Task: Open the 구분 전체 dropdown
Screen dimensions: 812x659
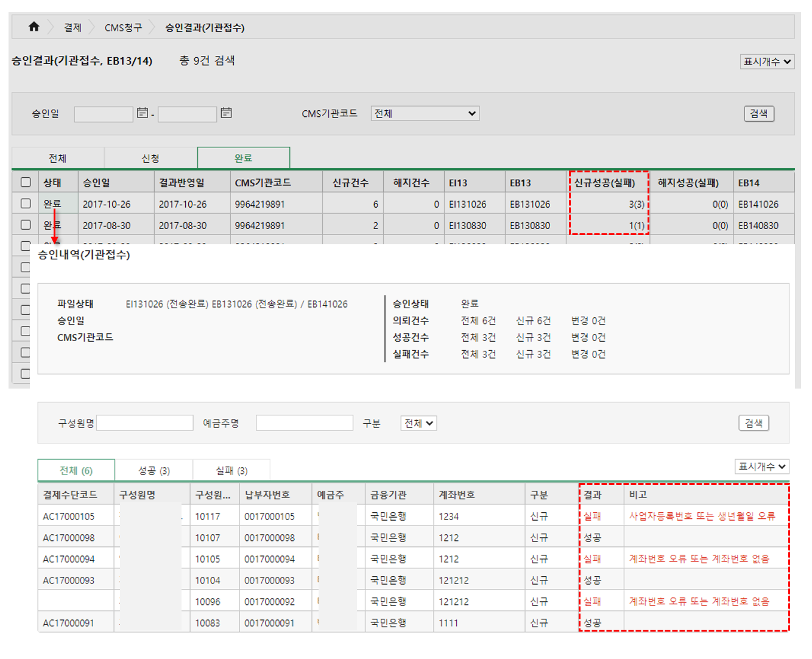Action: tap(418, 423)
